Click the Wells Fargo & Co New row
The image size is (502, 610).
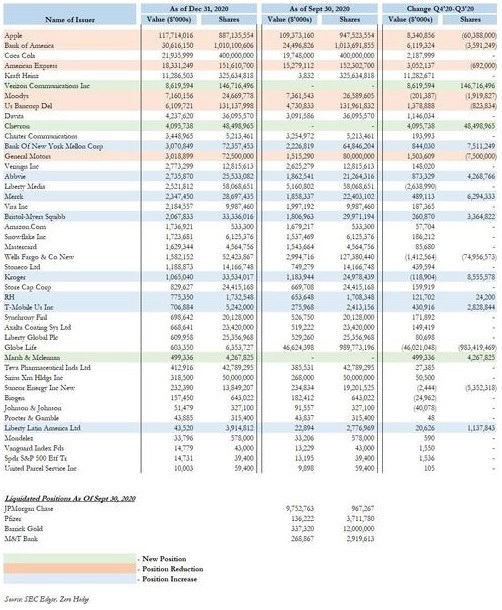pyautogui.click(x=250, y=257)
